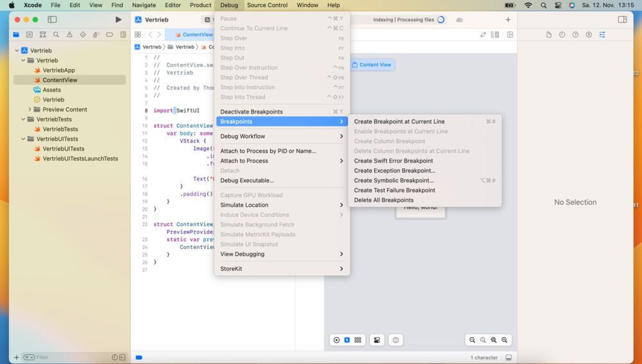Open the Simulate Location submenu
The width and height of the screenshot is (642, 364).
282,205
